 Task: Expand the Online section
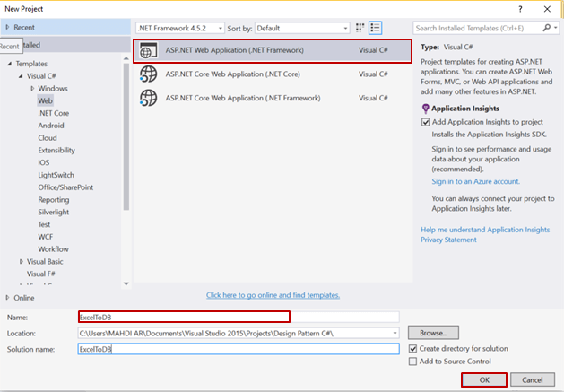point(7,297)
